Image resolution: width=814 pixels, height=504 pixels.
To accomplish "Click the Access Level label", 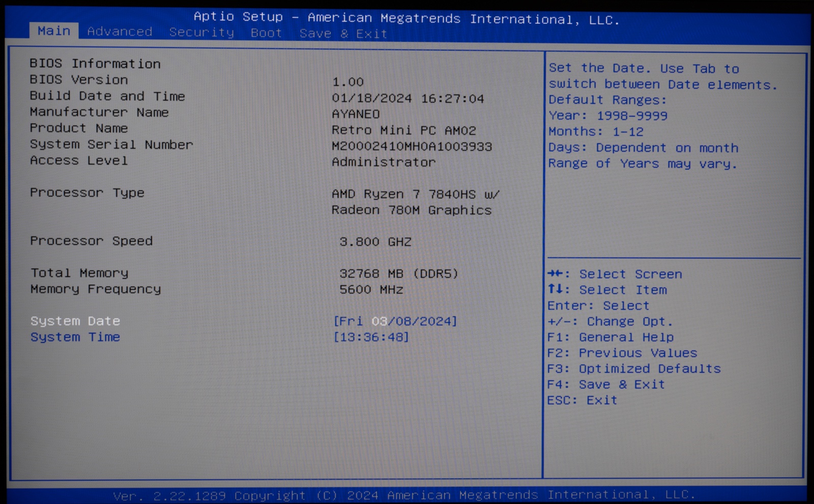I will [79, 161].
